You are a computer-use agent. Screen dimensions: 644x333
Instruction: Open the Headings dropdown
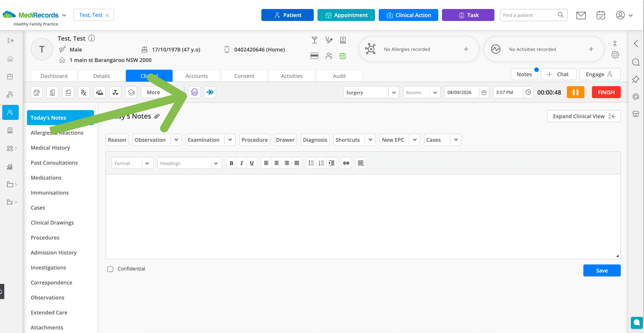(189, 163)
